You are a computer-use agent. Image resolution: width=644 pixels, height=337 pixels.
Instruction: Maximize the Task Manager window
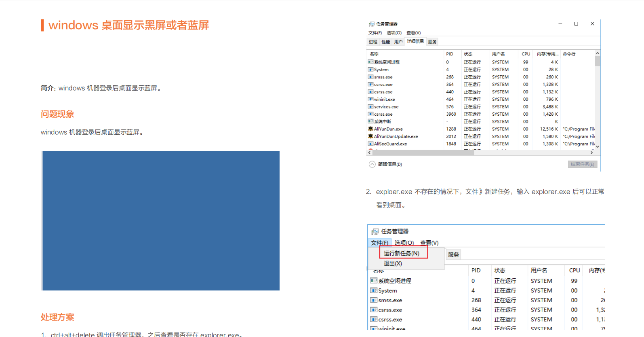tap(576, 24)
